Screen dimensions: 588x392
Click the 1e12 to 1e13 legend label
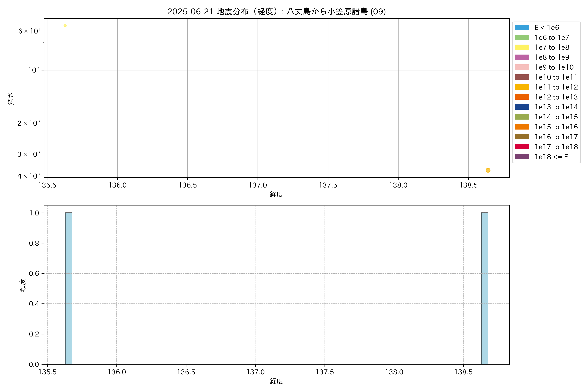[556, 97]
